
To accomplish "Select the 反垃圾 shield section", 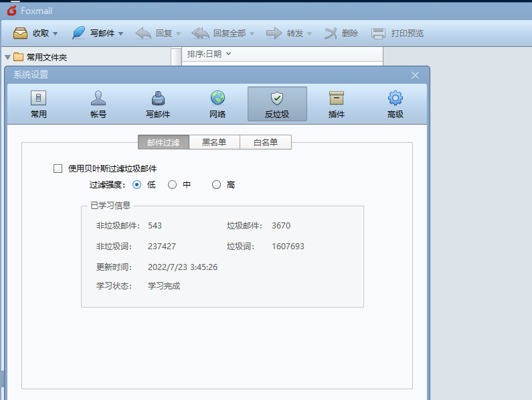I will click(x=277, y=104).
